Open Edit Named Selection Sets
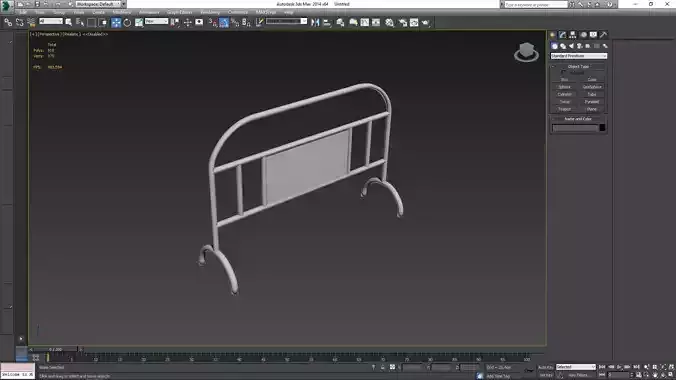This screenshot has height=380, width=676. (x=259, y=22)
